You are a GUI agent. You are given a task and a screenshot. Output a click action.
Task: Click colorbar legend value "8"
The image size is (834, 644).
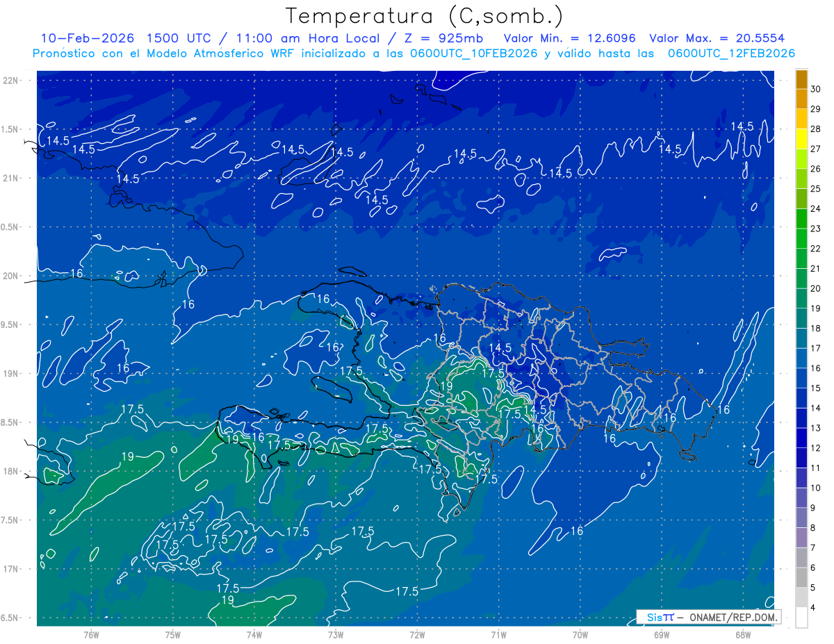812,528
